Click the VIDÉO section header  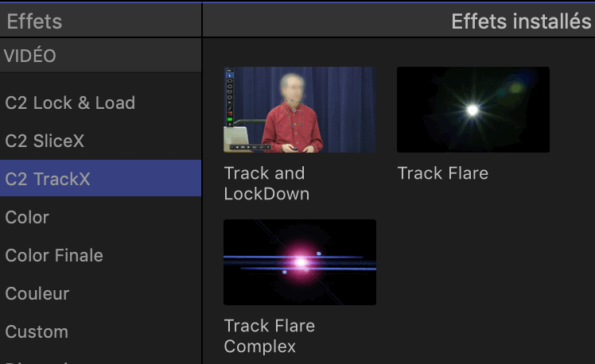(100, 56)
